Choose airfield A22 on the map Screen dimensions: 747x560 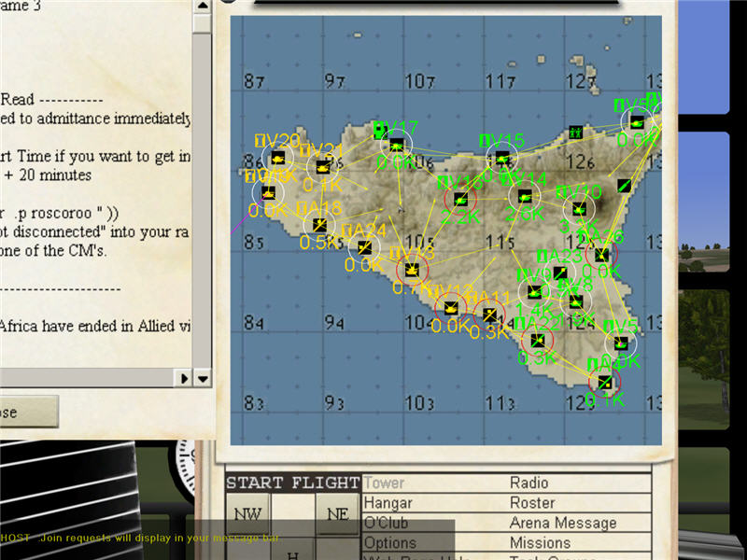click(x=538, y=341)
